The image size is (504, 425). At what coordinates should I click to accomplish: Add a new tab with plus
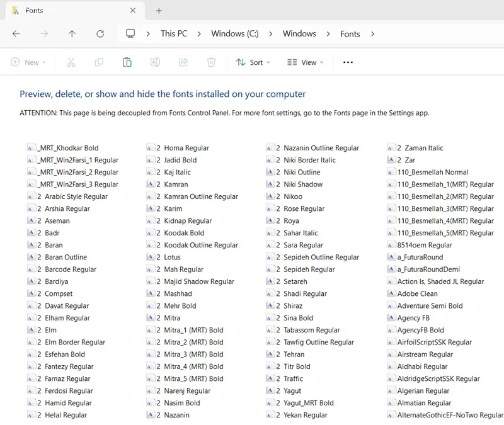159,11
